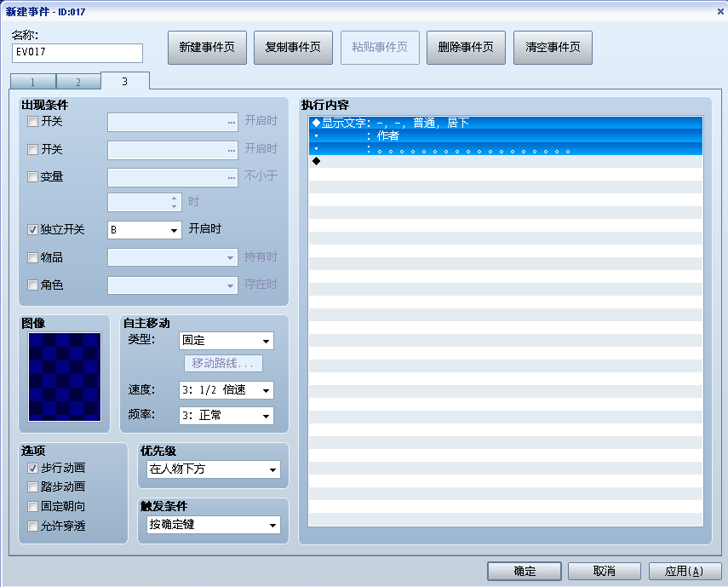Viewport: 728px width, 587px height.
Task: Click the 删除事件页 button
Action: point(466,48)
